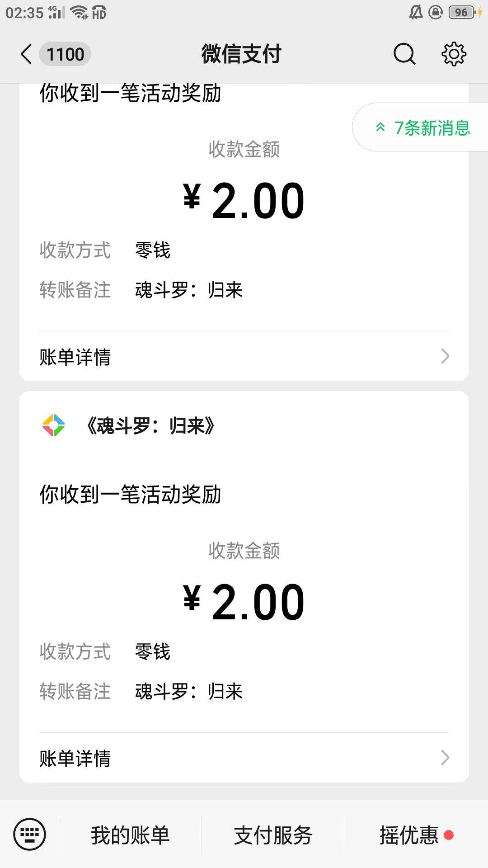The image size is (488, 868).
Task: Tap the battery indicator in status bar
Action: [462, 13]
